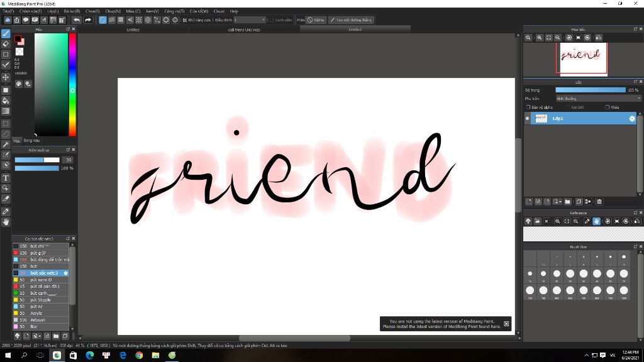Select Reference panel eyedropper icon

587,221
